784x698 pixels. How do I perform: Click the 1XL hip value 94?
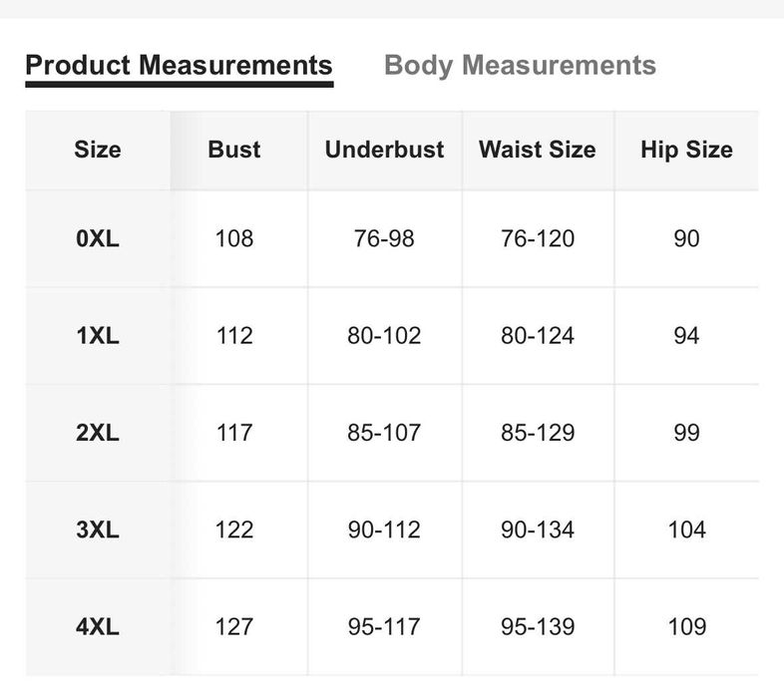coord(686,336)
